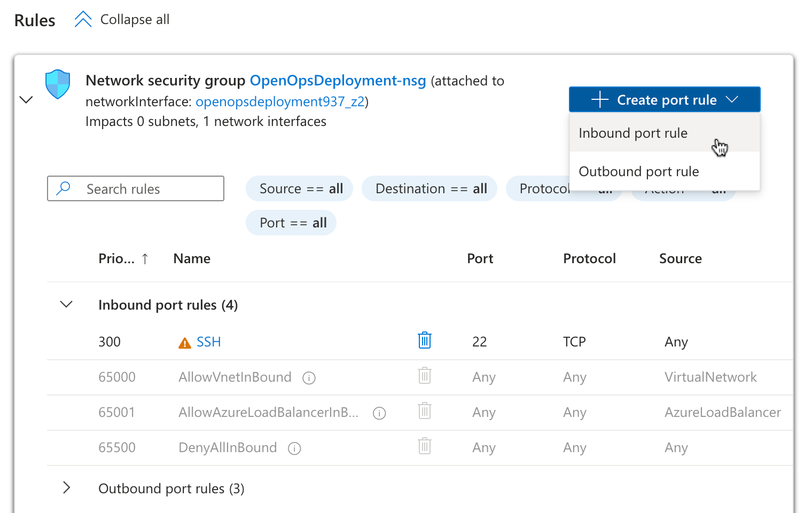Open the SSH rule details
Screen dimensions: 812x513
tap(209, 341)
